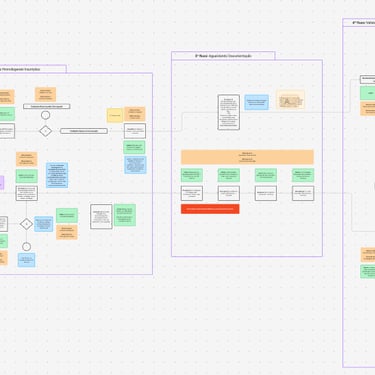Image resolution: width=375 pixels, height=375 pixels.
Task: Select the pill label right of the upper diamond
Action: (x=84, y=131)
